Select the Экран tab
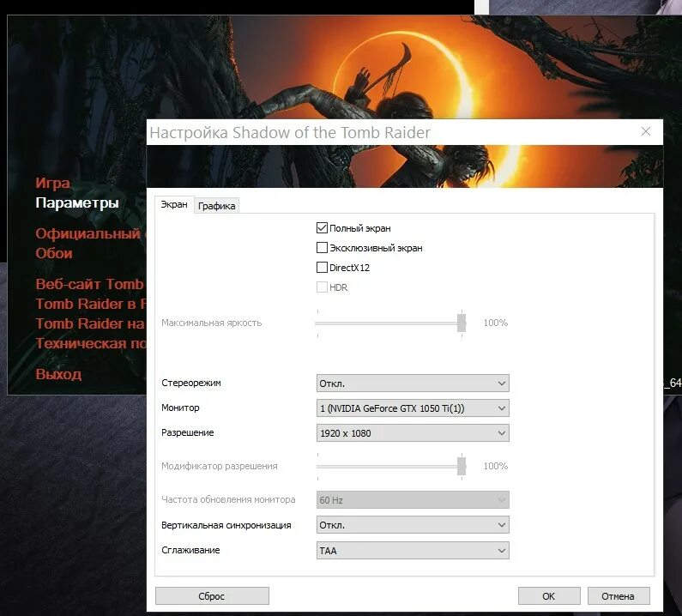This screenshot has width=682, height=616. pyautogui.click(x=174, y=204)
